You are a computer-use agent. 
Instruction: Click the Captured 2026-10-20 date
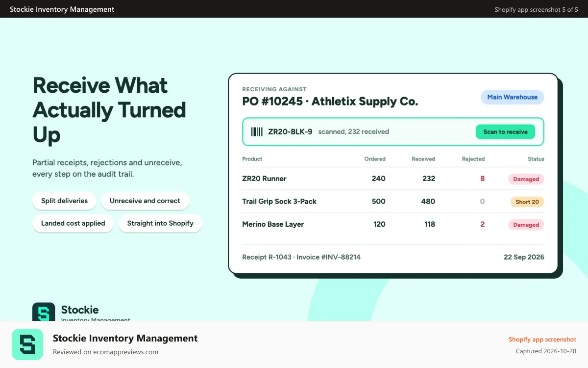click(546, 351)
